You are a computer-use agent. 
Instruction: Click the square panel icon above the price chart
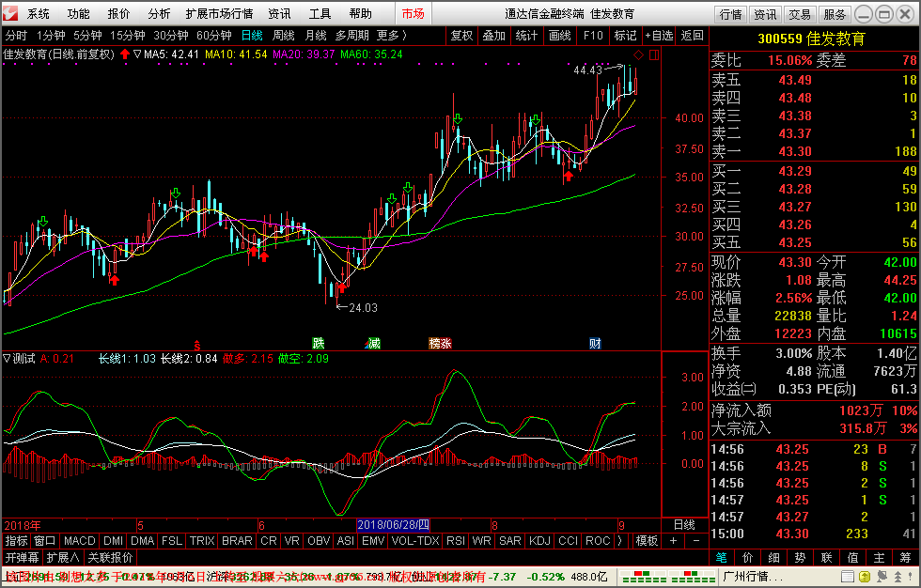654,54
